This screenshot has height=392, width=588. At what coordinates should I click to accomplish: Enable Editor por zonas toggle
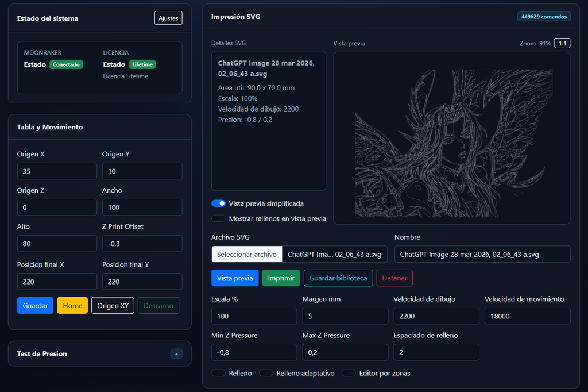[x=349, y=373]
